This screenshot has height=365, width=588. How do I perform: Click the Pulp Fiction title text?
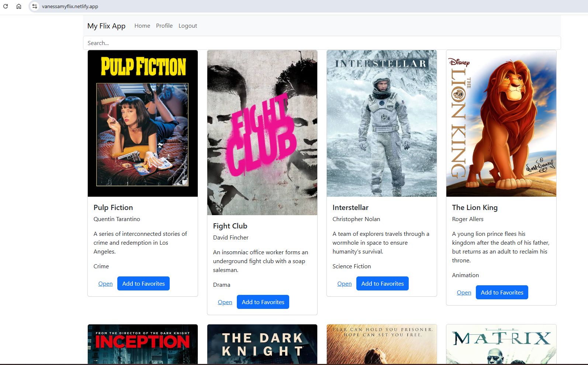click(113, 207)
